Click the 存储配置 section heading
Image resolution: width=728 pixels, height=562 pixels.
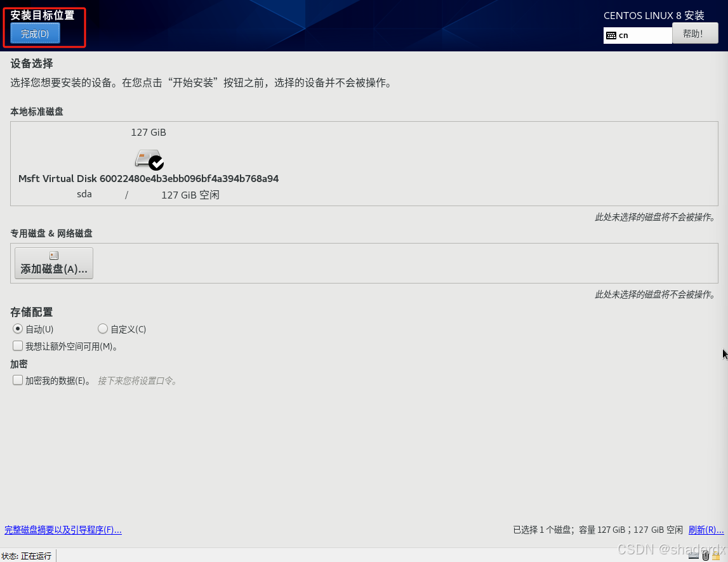pos(32,312)
